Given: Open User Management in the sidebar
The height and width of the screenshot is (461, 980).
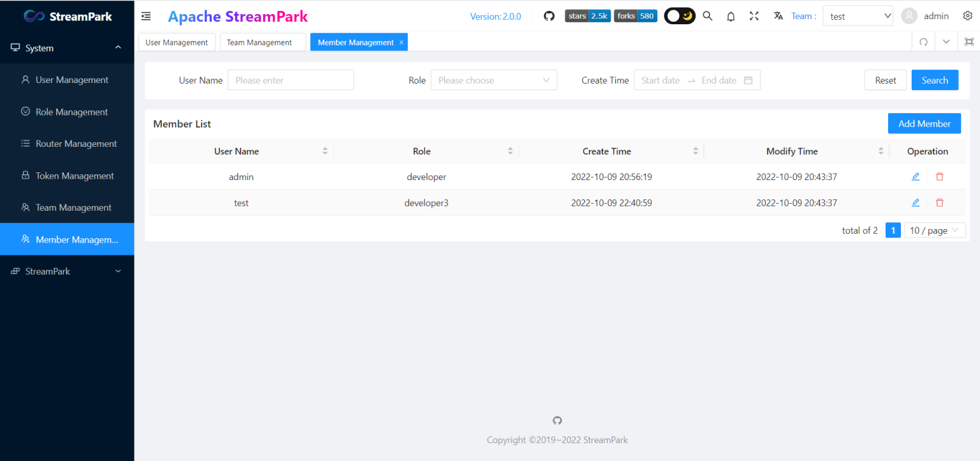Looking at the screenshot, I should pyautogui.click(x=67, y=80).
